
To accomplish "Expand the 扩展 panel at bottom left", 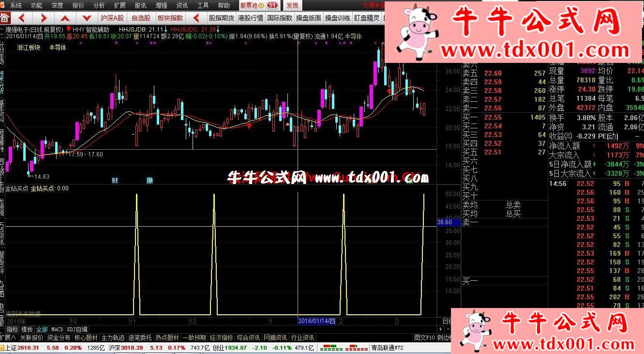I will pos(8,338).
